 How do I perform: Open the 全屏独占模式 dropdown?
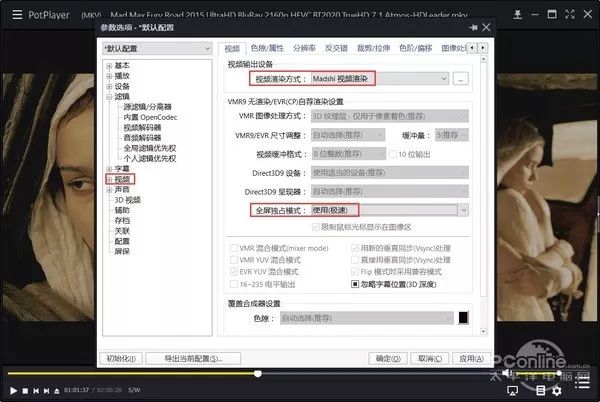(390, 210)
